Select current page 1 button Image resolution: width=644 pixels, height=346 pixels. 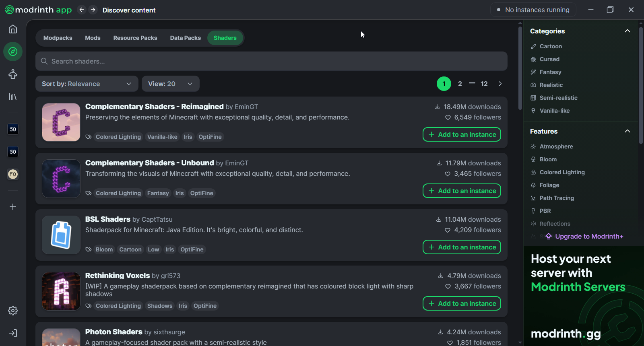pos(444,84)
